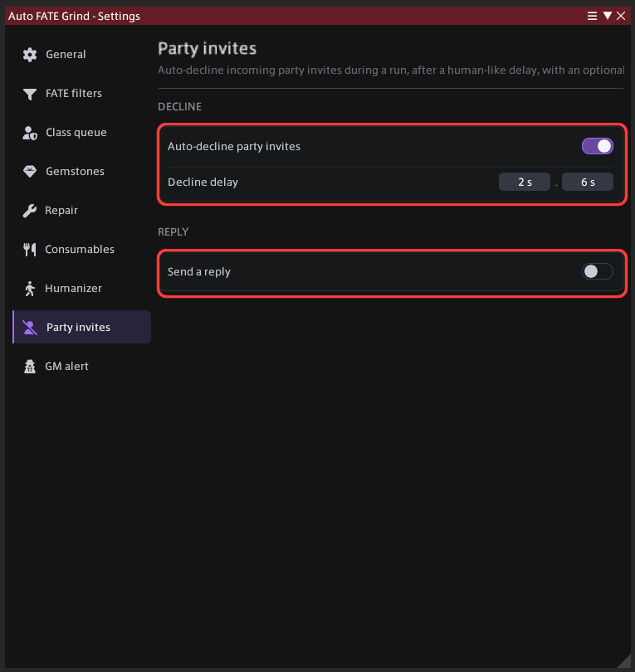Open Humanizer via the walking figure icon
Image resolution: width=635 pixels, height=672 pixels.
[x=29, y=289]
